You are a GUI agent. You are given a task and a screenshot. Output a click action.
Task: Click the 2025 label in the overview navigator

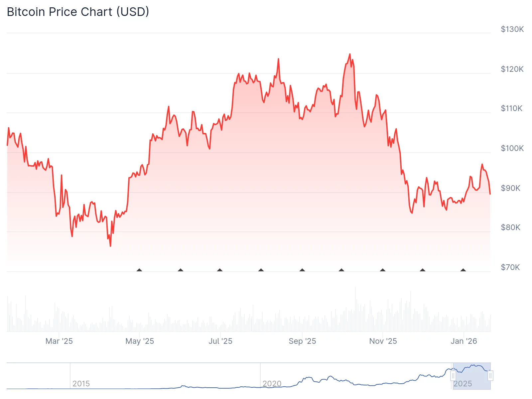[x=463, y=384]
